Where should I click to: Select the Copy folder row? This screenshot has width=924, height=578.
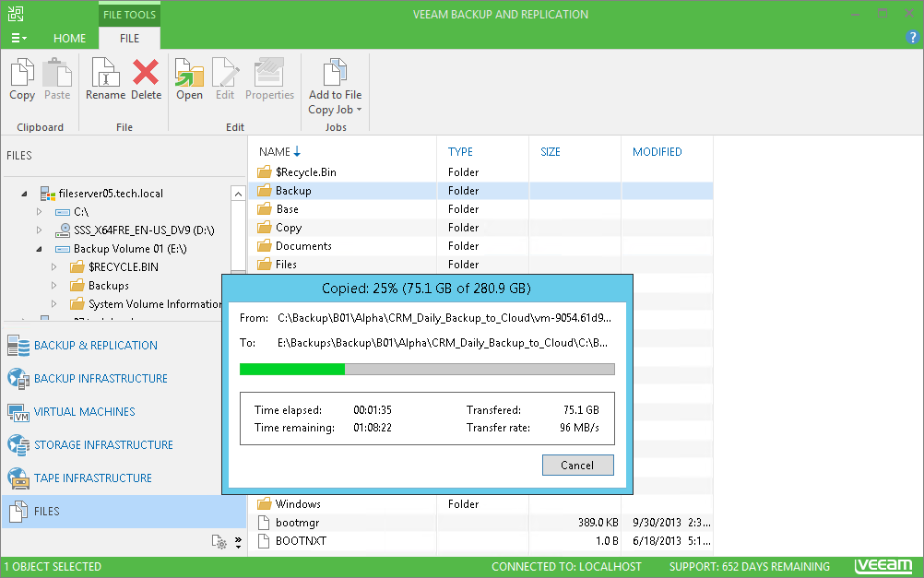(x=480, y=228)
